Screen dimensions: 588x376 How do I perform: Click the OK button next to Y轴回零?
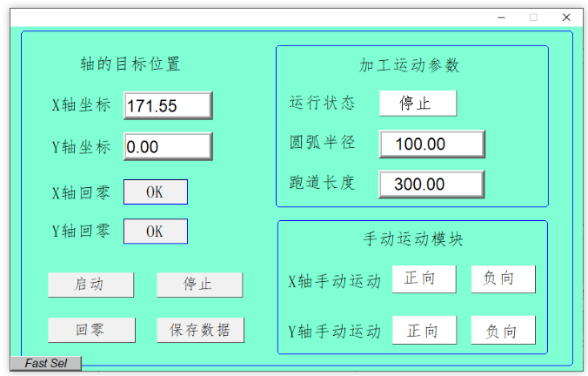click(156, 232)
